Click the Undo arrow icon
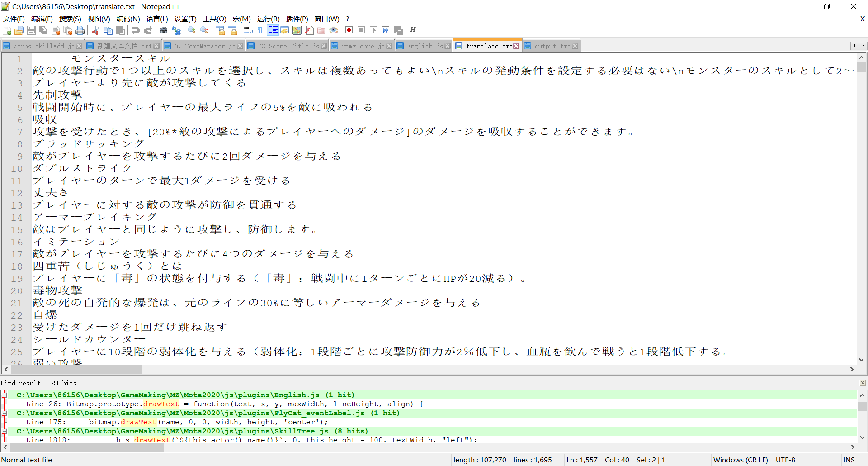Screen dimensions: 868x466 [x=136, y=30]
